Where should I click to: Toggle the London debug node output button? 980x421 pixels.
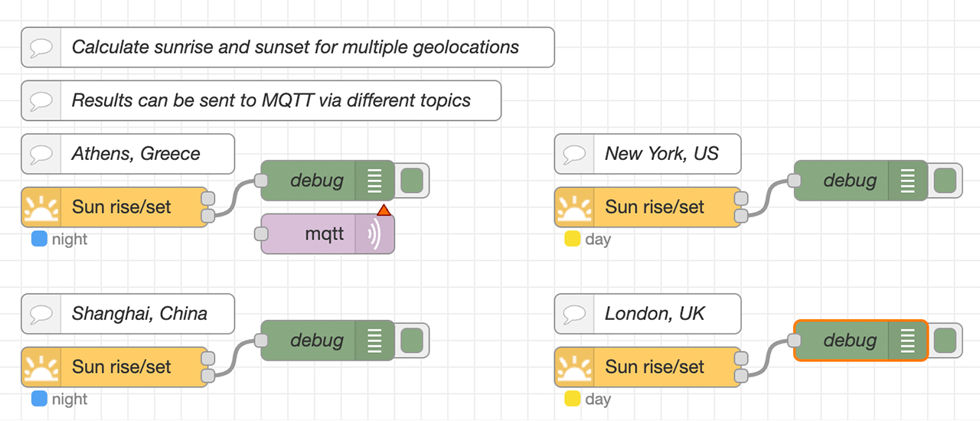pos(946,341)
